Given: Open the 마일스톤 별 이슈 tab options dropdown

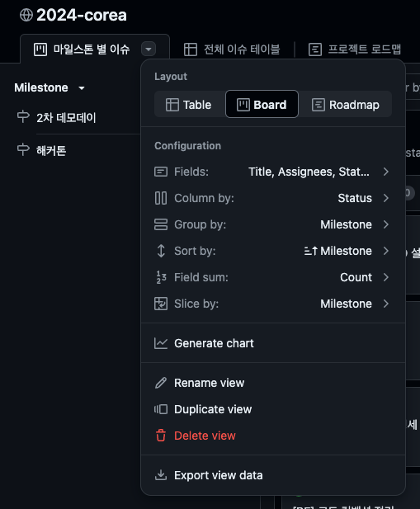Looking at the screenshot, I should click(149, 49).
